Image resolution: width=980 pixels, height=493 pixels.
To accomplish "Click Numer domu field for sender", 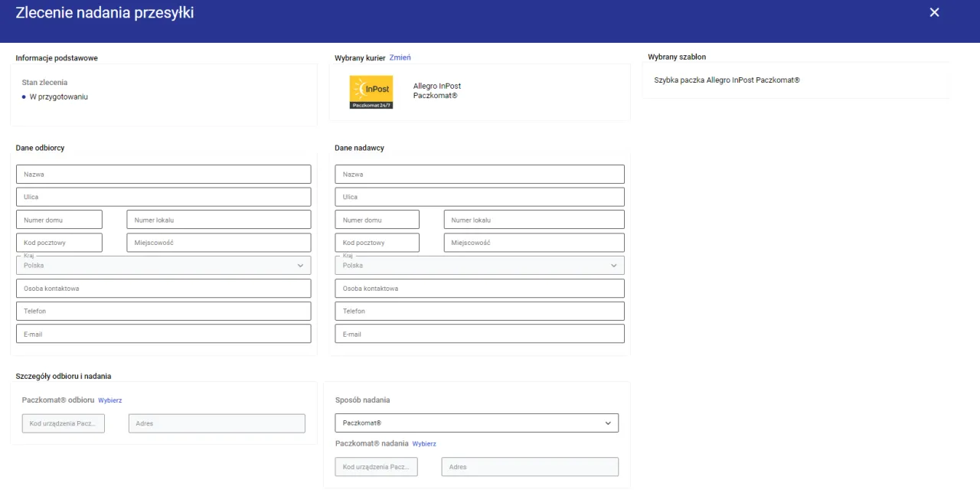I will coord(377,219).
